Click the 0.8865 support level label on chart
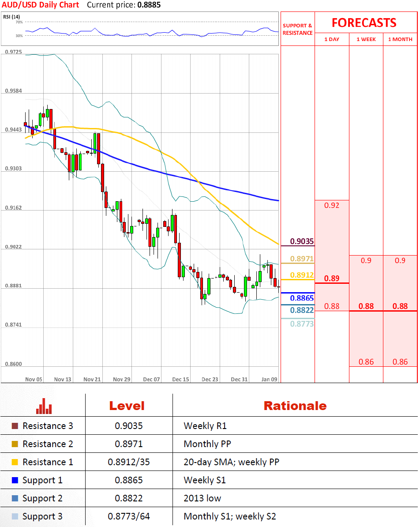 point(302,298)
